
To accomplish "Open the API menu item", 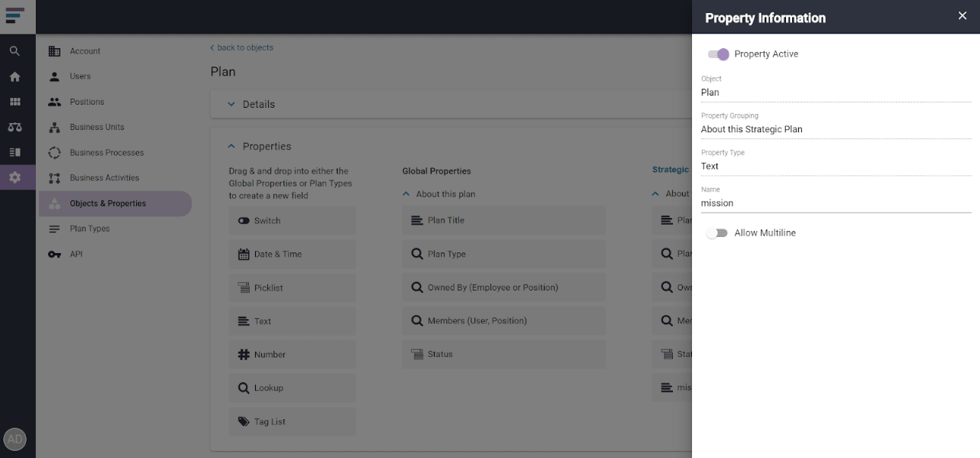I will pyautogui.click(x=76, y=254).
